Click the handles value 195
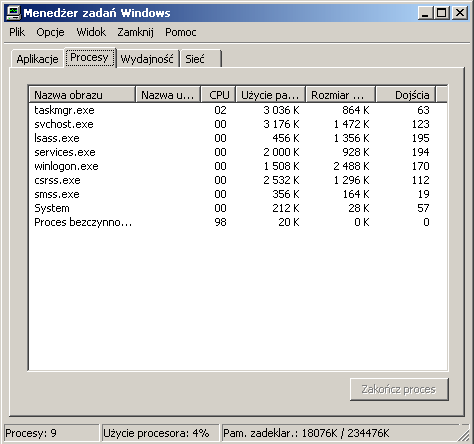The image size is (474, 444). pos(421,138)
